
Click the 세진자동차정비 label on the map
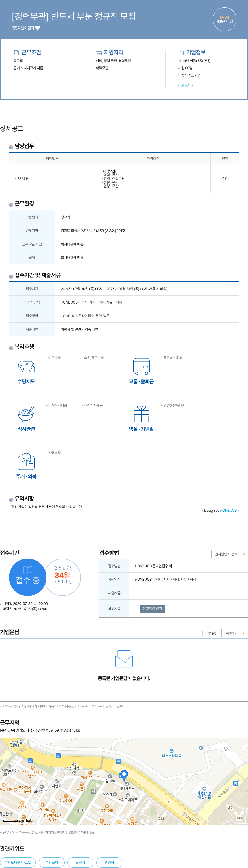74,766
